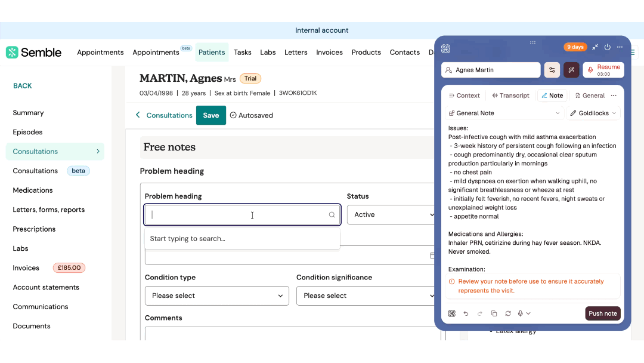
Task: Open the General tab in widget
Action: [590, 96]
